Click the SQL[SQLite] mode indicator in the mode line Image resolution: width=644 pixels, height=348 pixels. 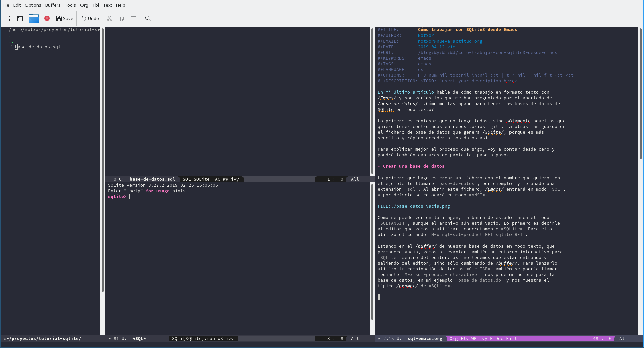click(197, 179)
